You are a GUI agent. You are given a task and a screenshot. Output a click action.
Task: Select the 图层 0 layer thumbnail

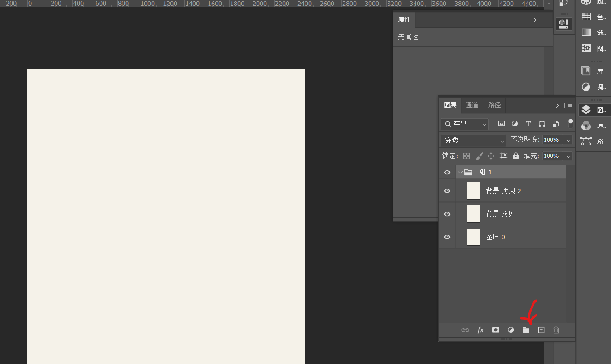point(473,237)
